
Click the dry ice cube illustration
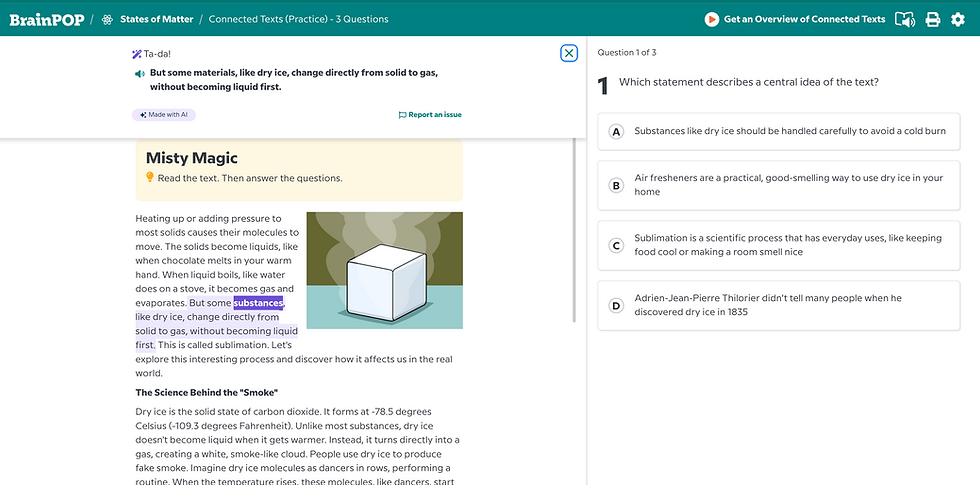click(x=384, y=270)
